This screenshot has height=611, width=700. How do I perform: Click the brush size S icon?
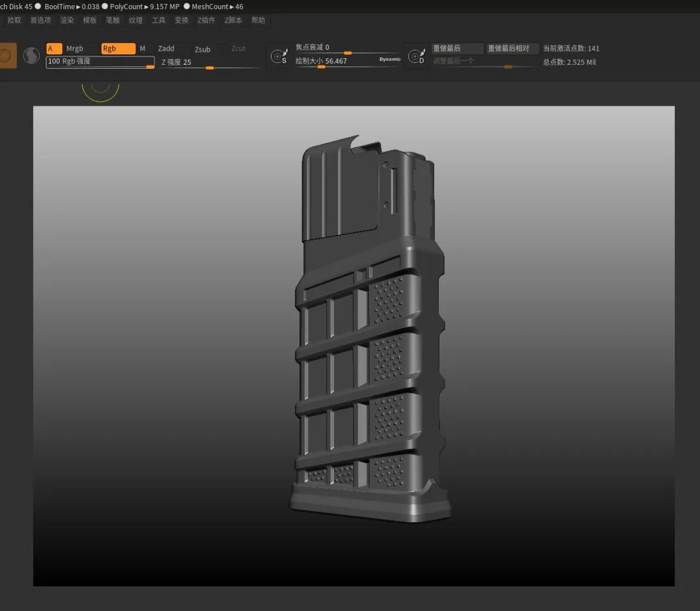point(279,56)
